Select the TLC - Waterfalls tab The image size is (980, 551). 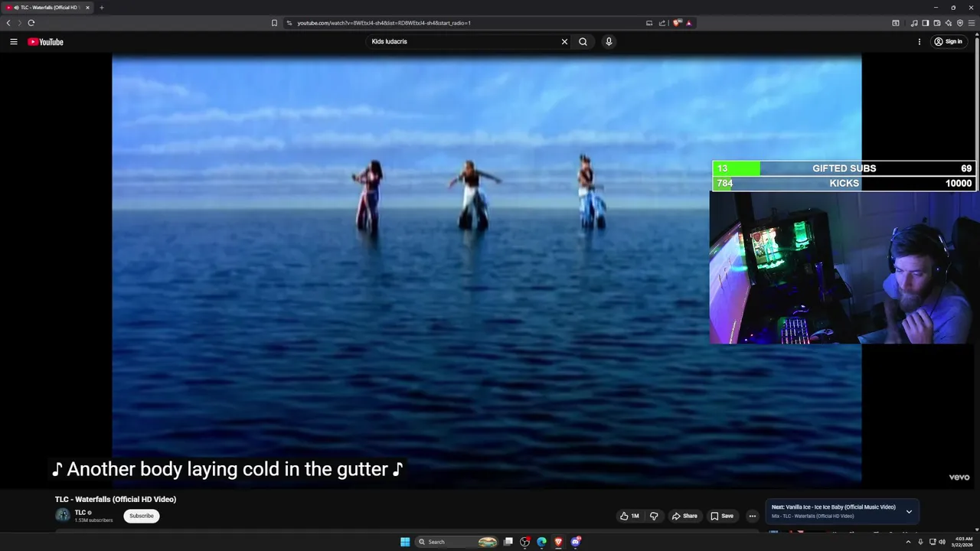46,8
